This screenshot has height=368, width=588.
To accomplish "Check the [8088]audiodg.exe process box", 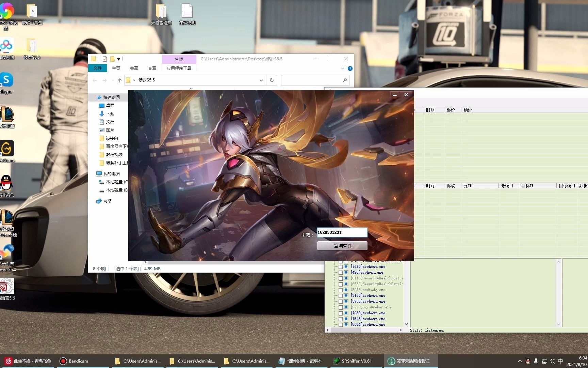I will (341, 290).
